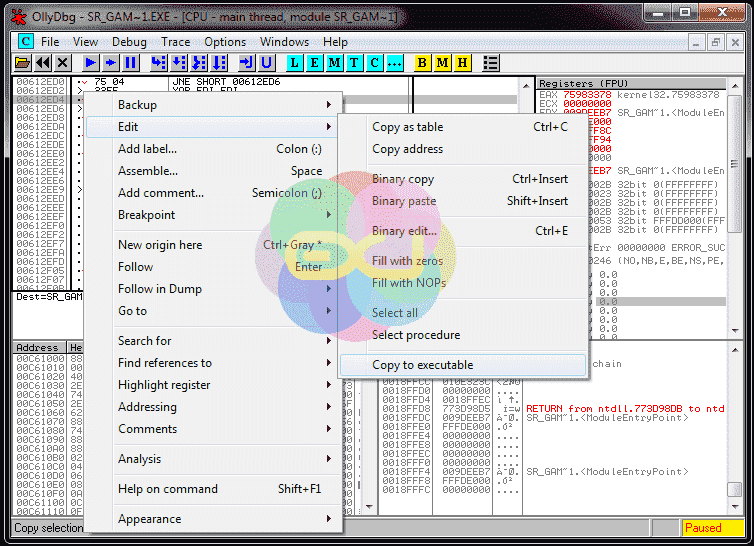Open Memory map with first cyan M button
The image size is (754, 546).
[x=334, y=63]
